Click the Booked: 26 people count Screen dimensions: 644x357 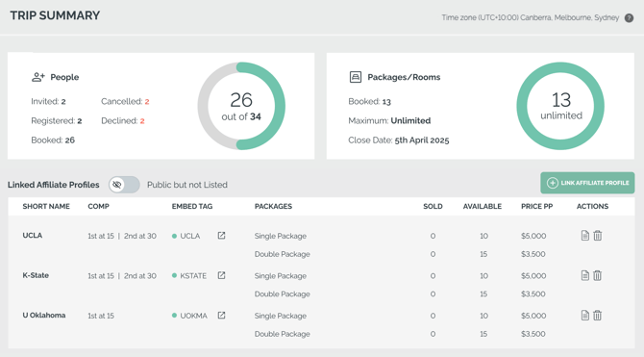click(53, 140)
